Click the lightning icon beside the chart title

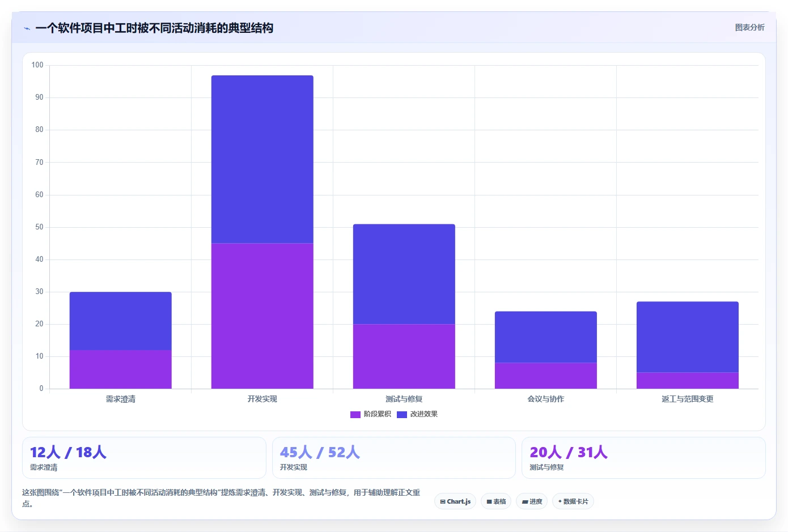point(27,28)
